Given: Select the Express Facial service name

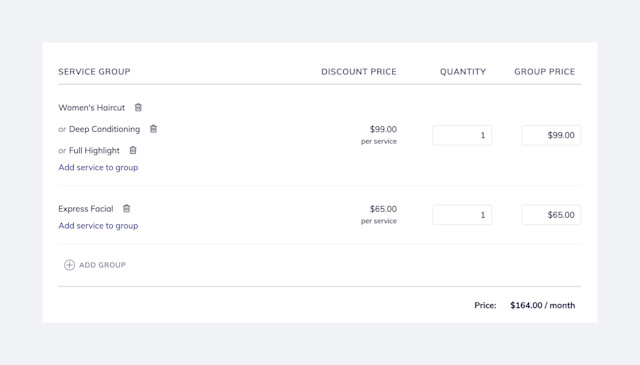Looking at the screenshot, I should (86, 209).
